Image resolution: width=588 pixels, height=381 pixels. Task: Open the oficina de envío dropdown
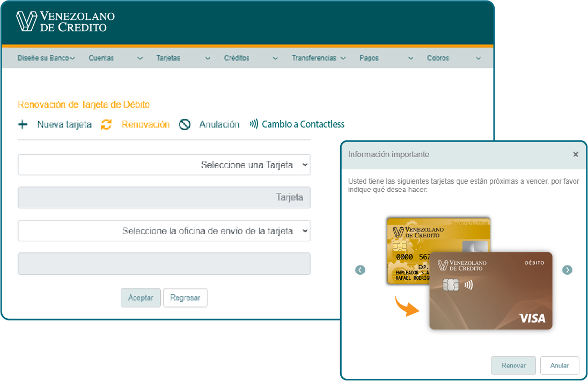pos(164,231)
